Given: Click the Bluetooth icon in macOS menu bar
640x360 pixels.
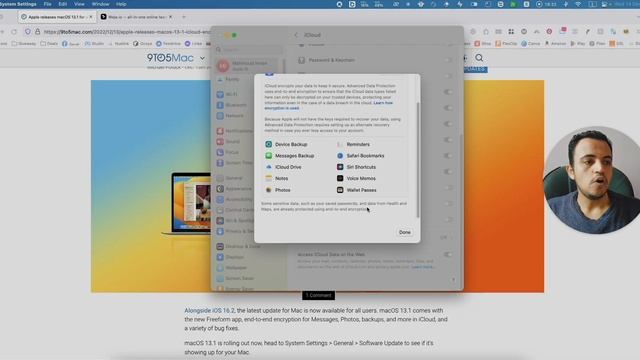Looking at the screenshot, I should (566, 4).
